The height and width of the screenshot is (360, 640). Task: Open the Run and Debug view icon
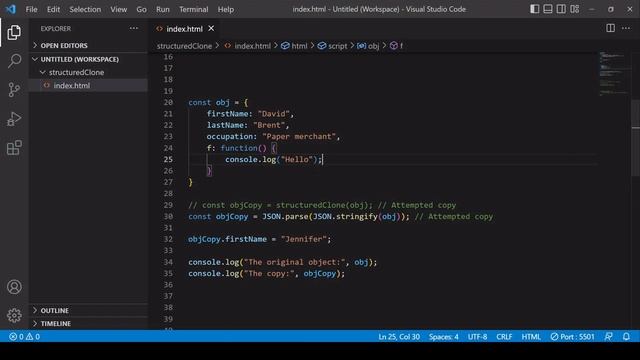(x=14, y=119)
